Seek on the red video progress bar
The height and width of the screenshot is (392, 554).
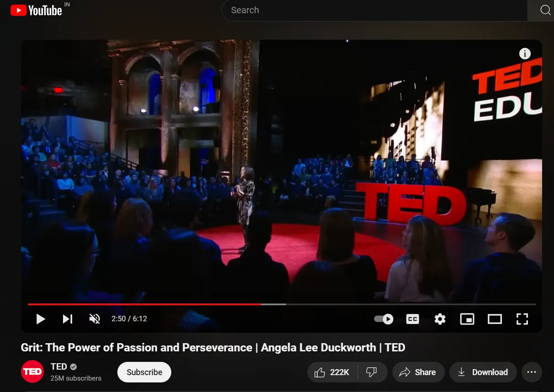pos(282,304)
